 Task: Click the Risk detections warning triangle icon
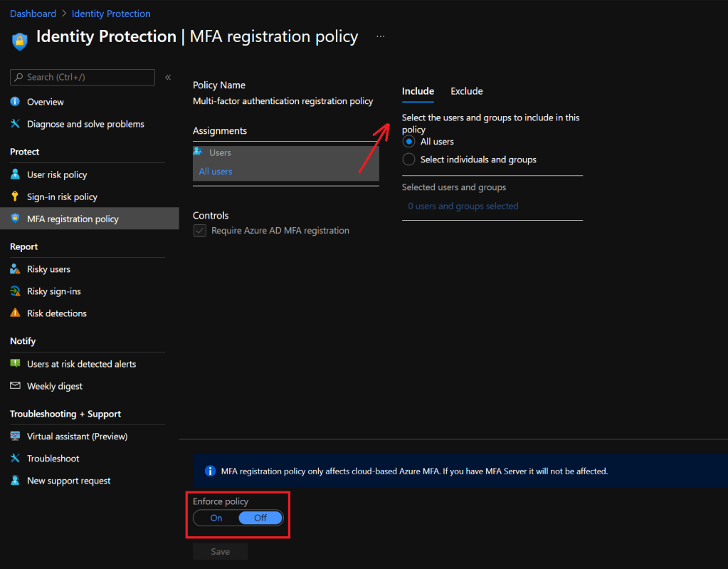coord(15,313)
